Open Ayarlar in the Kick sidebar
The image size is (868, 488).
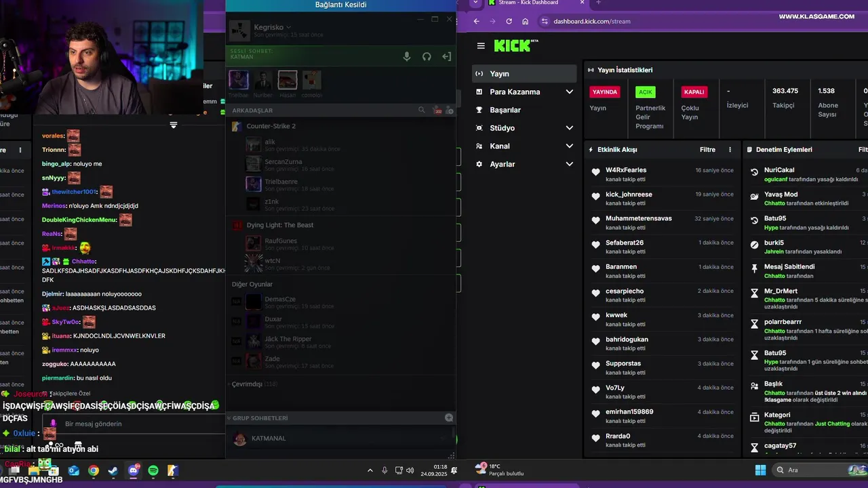[x=524, y=164]
